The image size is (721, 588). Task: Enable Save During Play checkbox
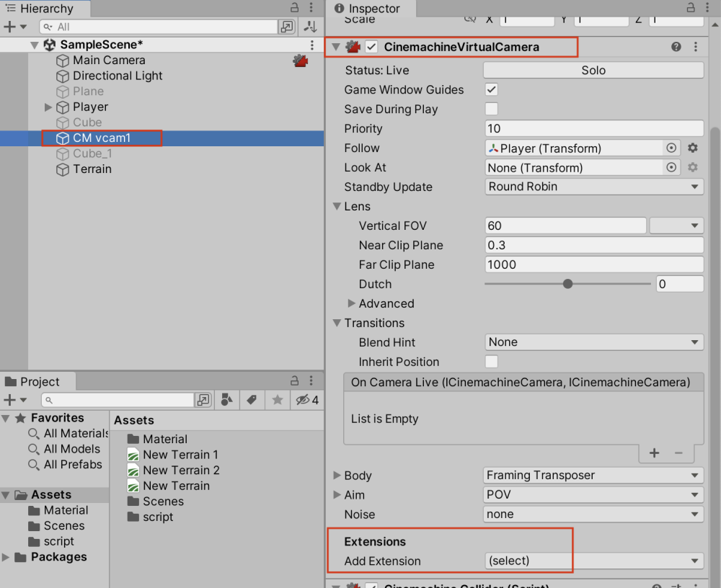coord(492,109)
